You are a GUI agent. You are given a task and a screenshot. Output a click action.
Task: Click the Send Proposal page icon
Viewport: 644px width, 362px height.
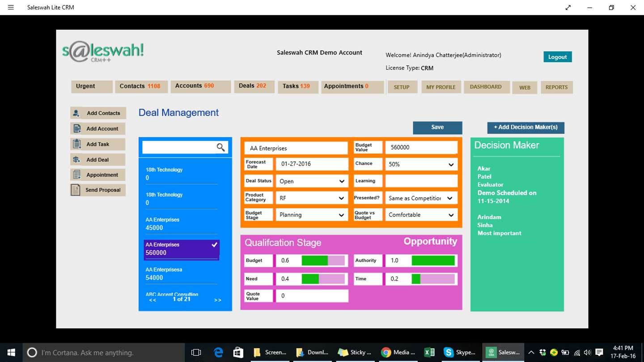pyautogui.click(x=76, y=190)
